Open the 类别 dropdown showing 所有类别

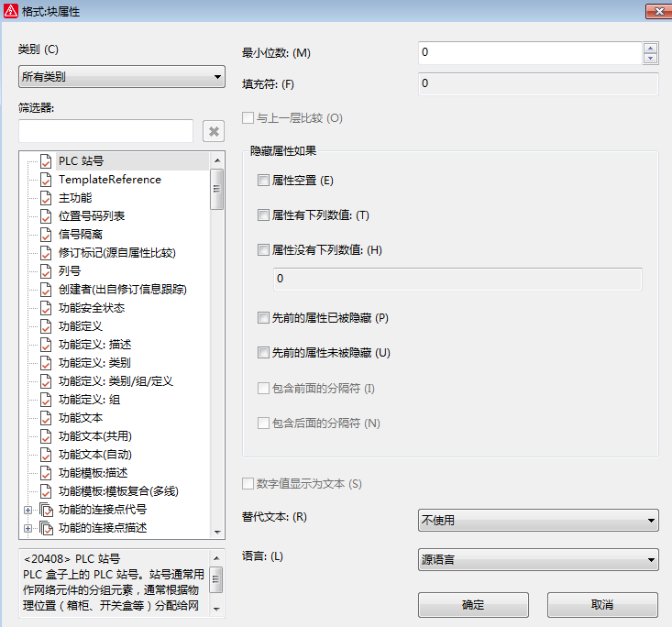click(x=121, y=77)
